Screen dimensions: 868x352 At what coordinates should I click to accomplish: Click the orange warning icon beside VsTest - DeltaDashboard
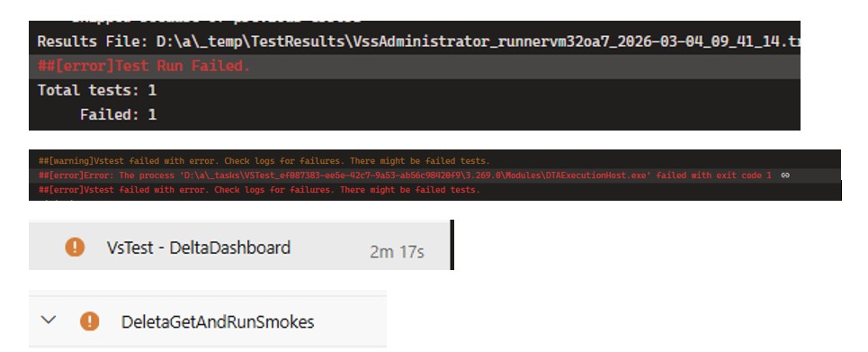75,247
